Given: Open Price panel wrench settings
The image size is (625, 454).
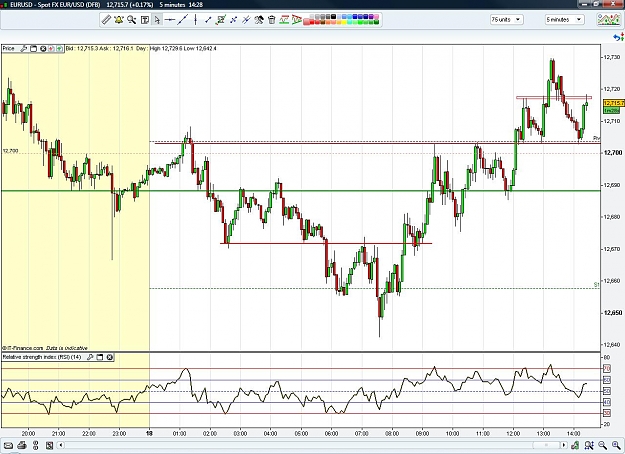Looking at the screenshot, I should click(24, 49).
